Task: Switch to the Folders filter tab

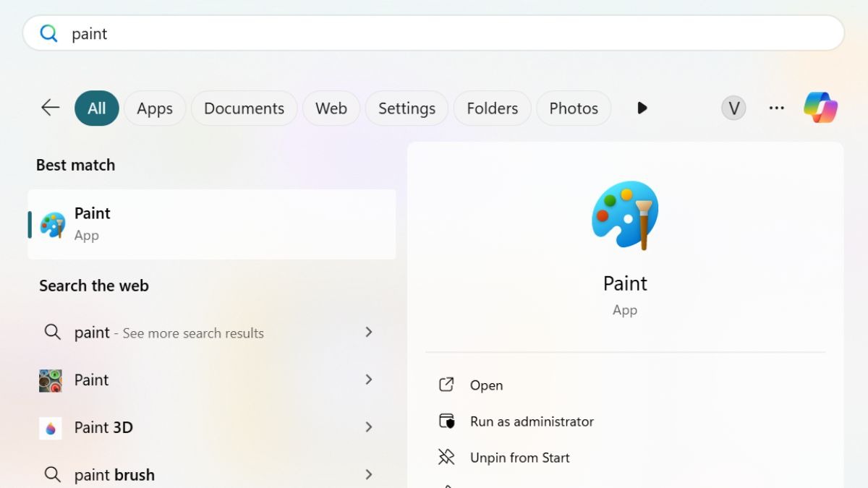Action: pos(493,108)
